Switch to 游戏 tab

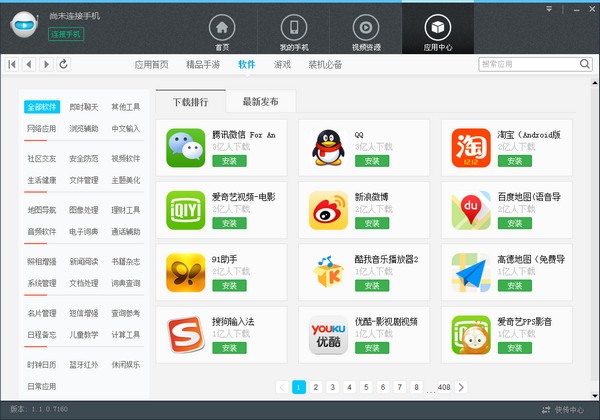[282, 65]
